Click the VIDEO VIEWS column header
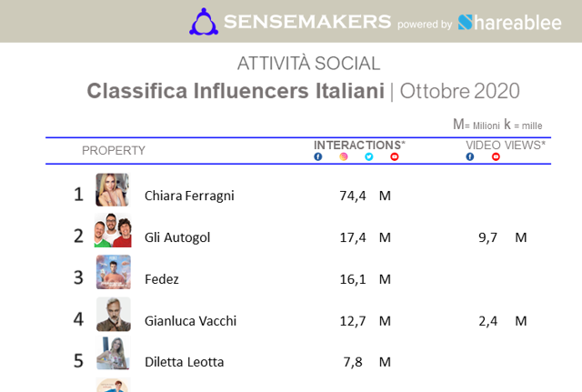 click(x=506, y=145)
